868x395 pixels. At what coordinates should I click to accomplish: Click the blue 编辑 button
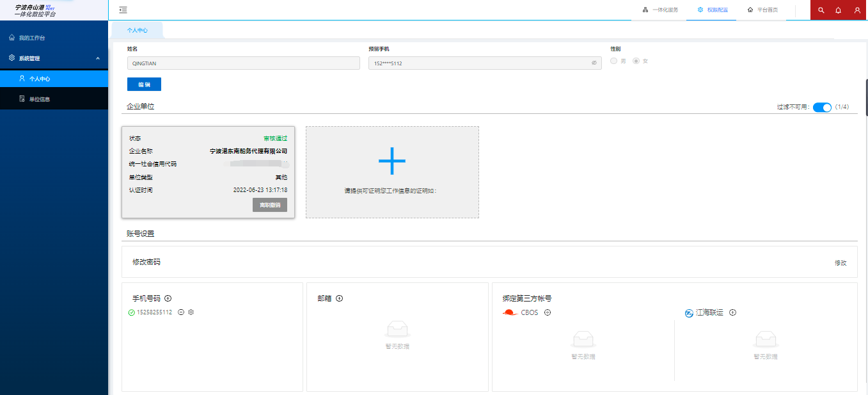click(x=145, y=85)
